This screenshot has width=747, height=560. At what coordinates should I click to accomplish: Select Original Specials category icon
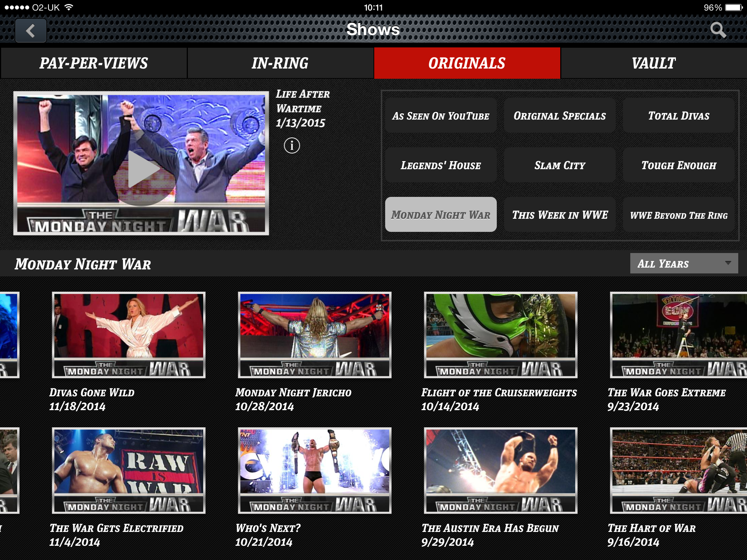coord(560,116)
